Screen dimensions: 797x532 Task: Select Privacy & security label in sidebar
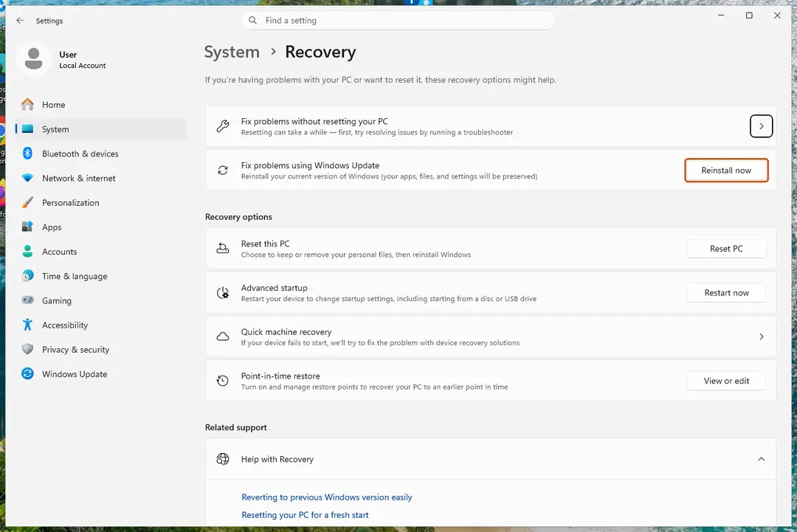[x=76, y=349]
